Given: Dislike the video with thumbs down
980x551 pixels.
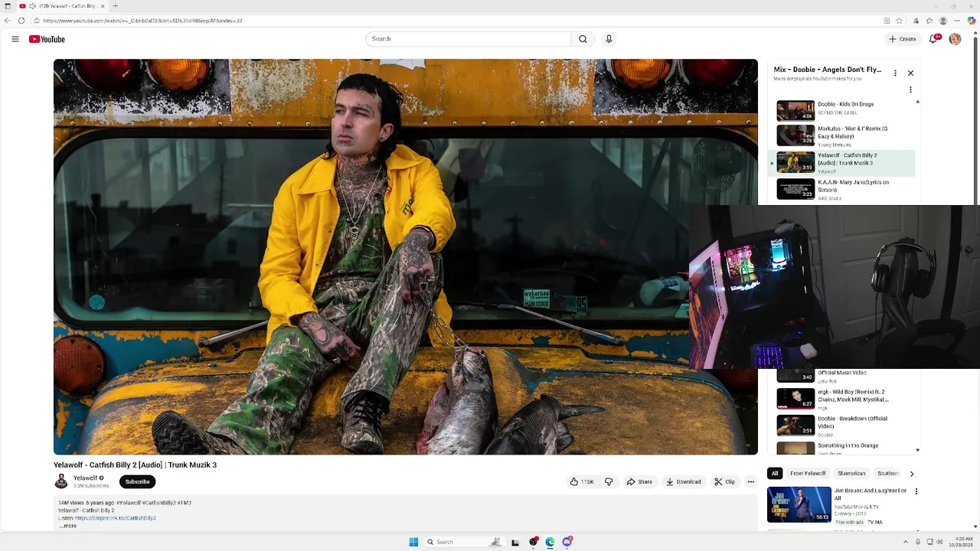Looking at the screenshot, I should coord(609,481).
